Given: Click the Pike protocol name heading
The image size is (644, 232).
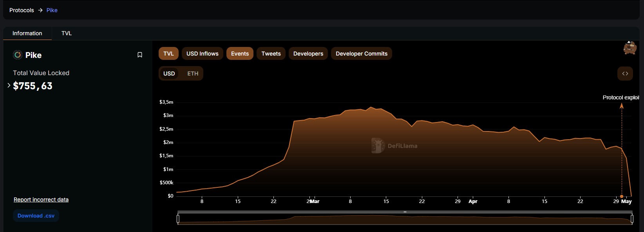Looking at the screenshot, I should pos(33,55).
